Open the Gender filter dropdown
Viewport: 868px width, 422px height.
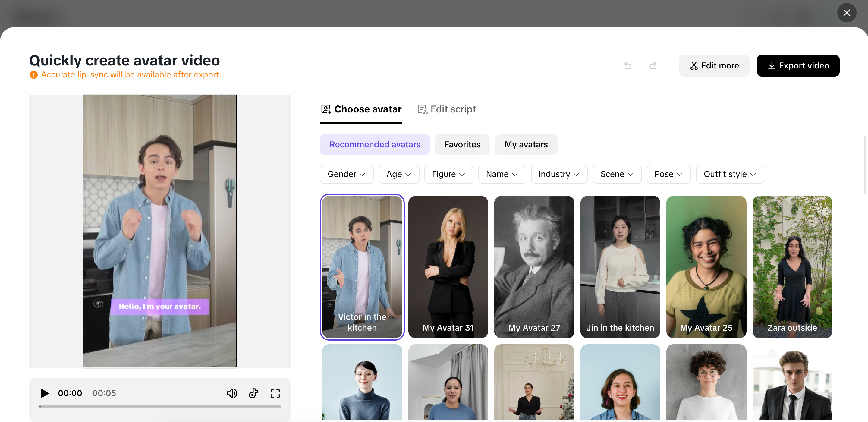346,174
